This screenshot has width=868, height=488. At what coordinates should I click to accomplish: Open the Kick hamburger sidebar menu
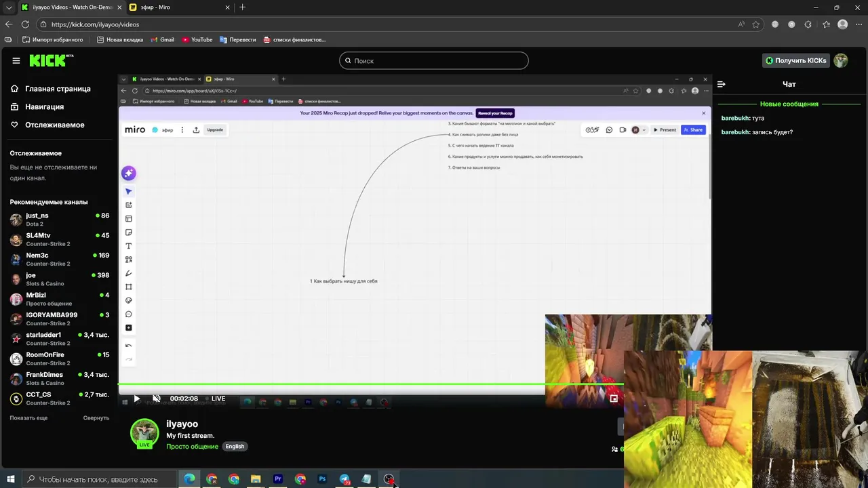pyautogui.click(x=16, y=61)
